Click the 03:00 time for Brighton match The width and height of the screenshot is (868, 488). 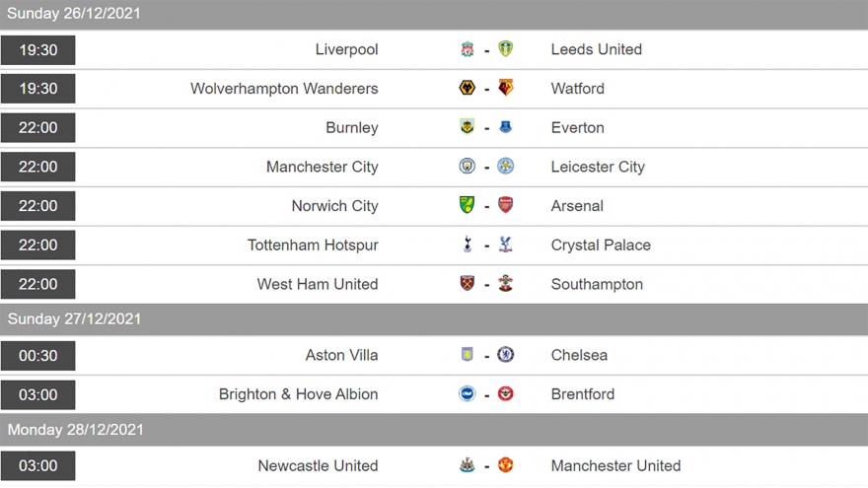38,394
